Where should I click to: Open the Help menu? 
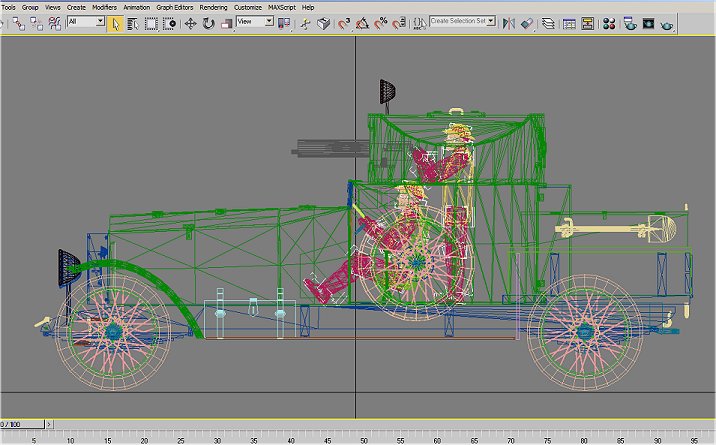pyautogui.click(x=308, y=7)
